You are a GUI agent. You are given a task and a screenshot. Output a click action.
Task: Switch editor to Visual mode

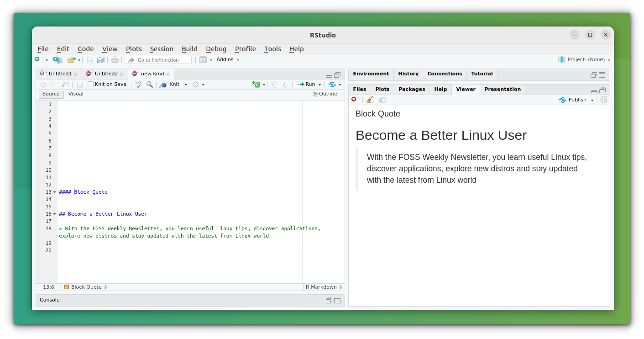click(x=76, y=94)
